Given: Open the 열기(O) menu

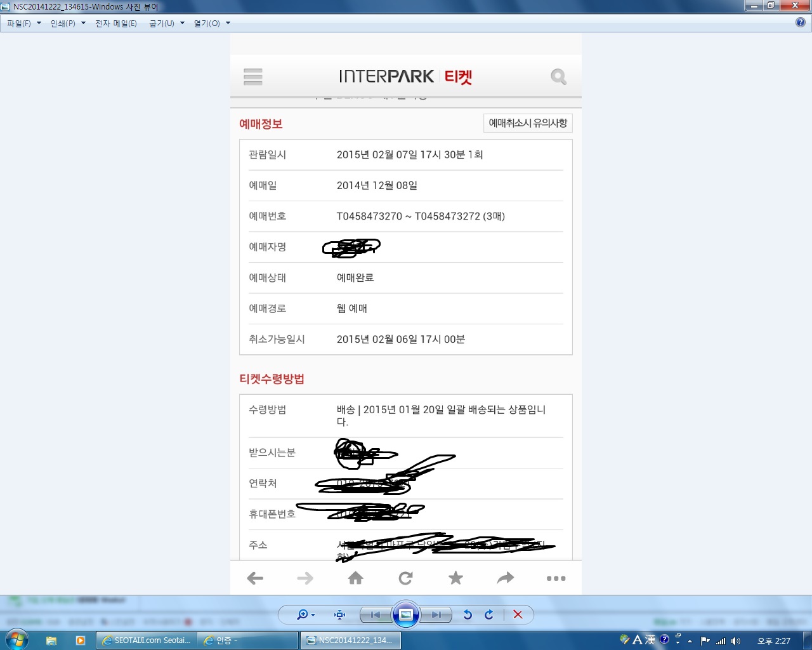Looking at the screenshot, I should coord(212,23).
